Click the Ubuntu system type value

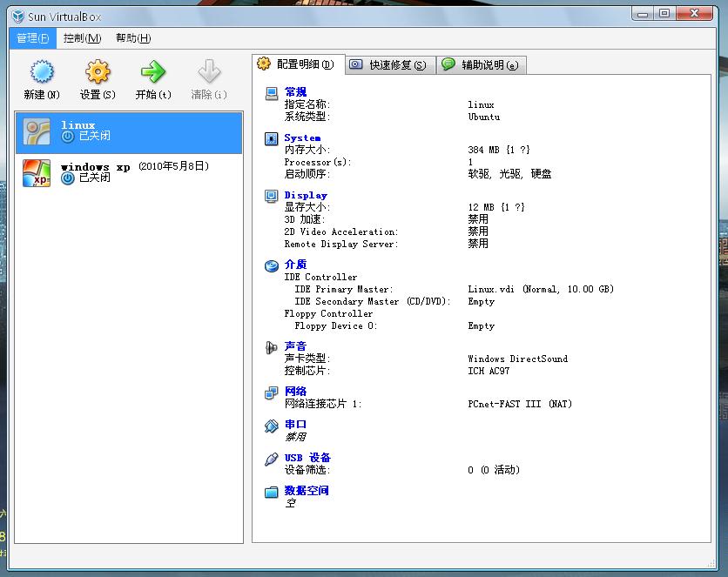[484, 117]
